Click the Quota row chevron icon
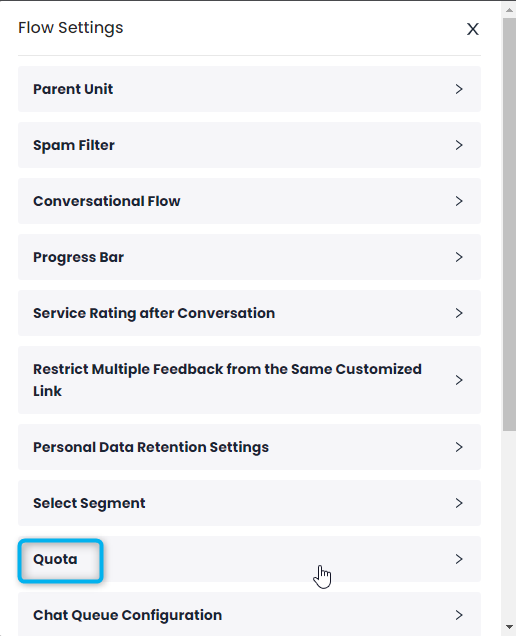516x636 pixels. click(x=459, y=559)
